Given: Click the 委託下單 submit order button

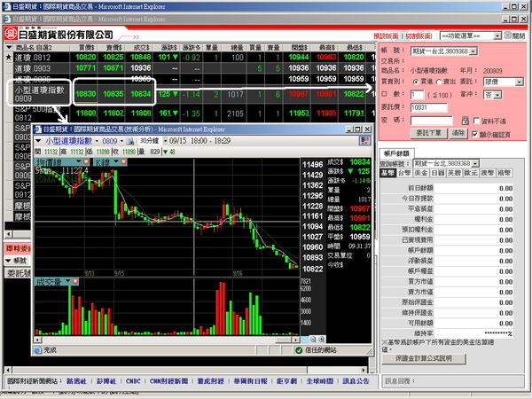Looking at the screenshot, I should (429, 133).
